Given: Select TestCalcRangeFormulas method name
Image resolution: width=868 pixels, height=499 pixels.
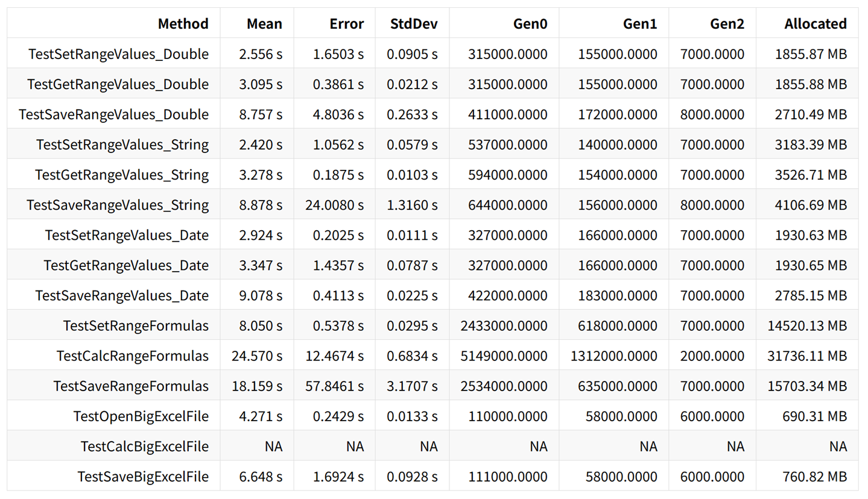Looking at the screenshot, I should 133,356.
